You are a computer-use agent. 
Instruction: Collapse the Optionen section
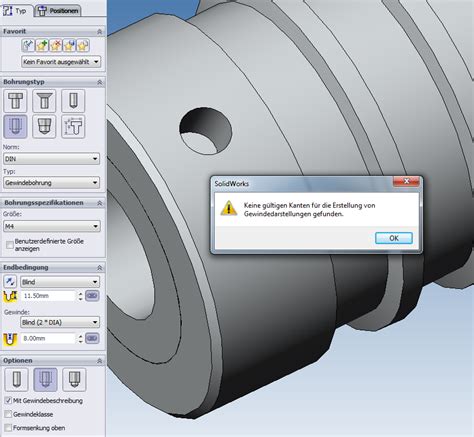(x=99, y=361)
